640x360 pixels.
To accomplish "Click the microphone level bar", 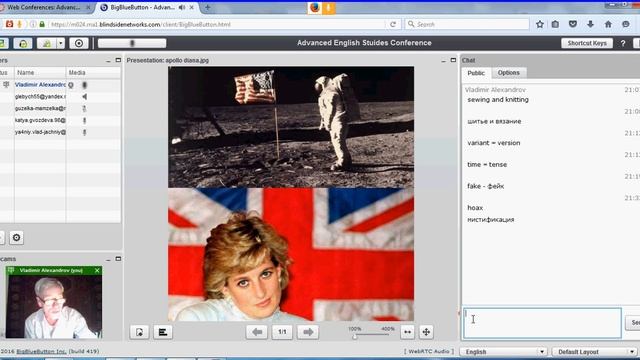I will [132, 43].
